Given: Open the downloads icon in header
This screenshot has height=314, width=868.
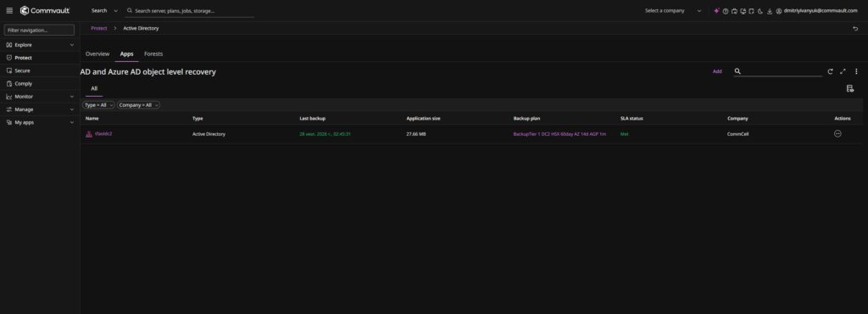Looking at the screenshot, I should click(x=770, y=10).
